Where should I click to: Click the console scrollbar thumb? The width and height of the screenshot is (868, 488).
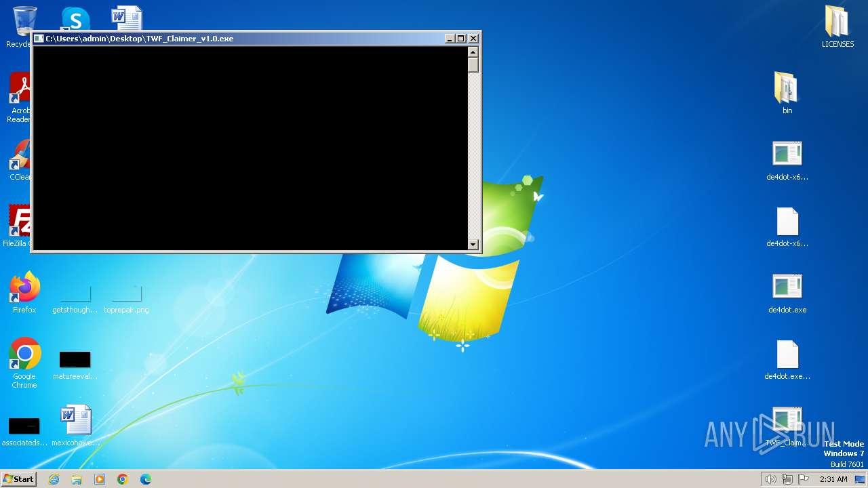click(x=473, y=65)
